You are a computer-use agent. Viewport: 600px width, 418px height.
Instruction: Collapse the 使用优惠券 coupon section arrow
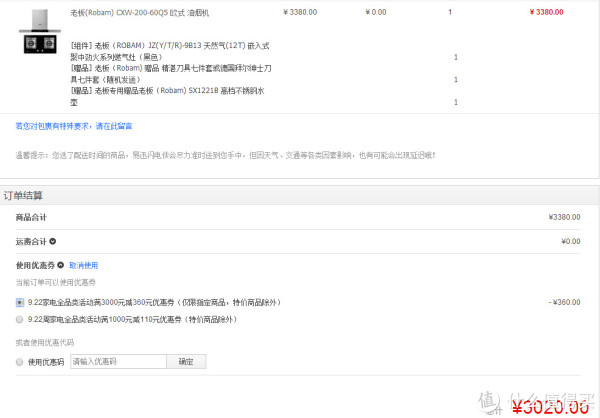click(x=60, y=265)
